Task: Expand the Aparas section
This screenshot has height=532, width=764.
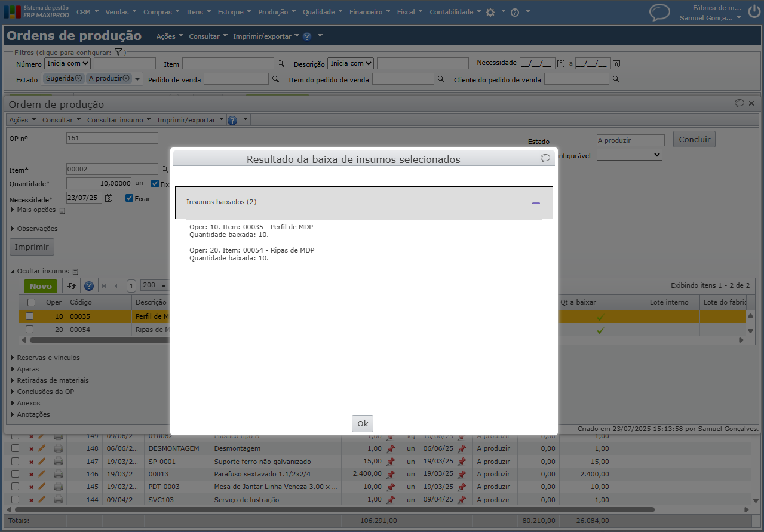Action: [25, 369]
